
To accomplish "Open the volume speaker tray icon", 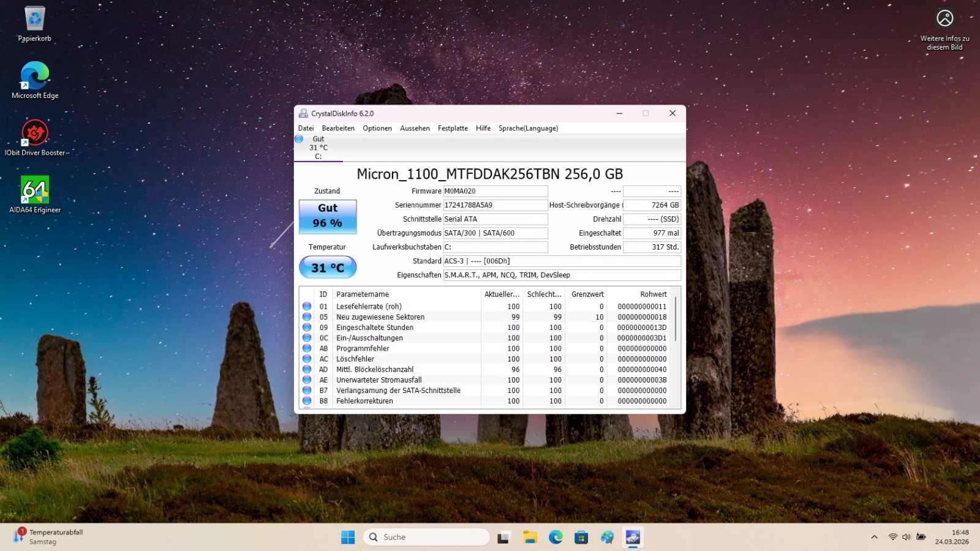I will [907, 537].
